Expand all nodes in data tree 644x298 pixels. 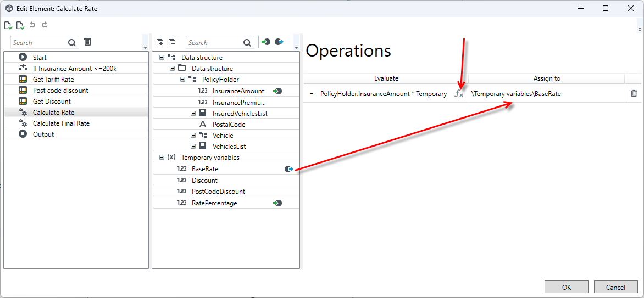[x=159, y=42]
